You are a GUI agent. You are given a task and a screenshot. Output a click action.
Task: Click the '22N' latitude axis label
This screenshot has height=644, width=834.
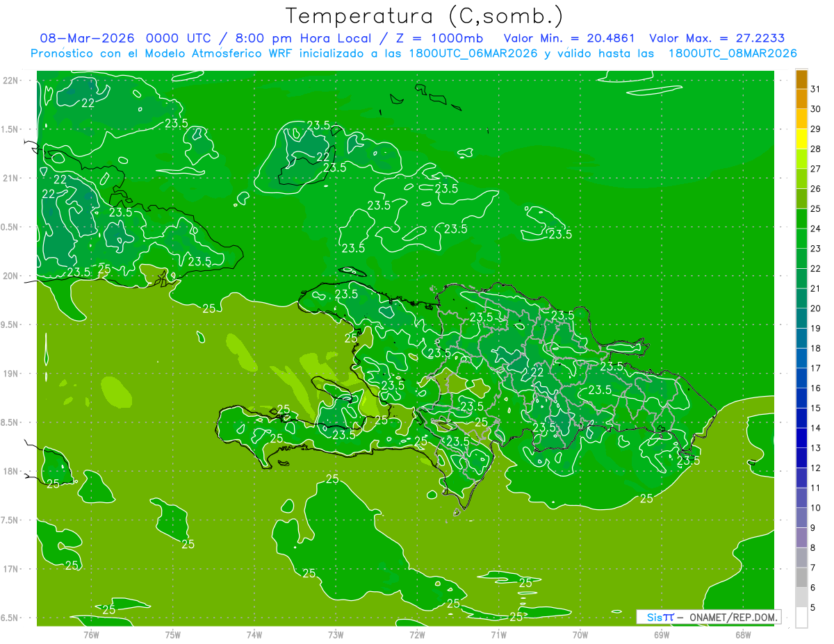[10, 81]
